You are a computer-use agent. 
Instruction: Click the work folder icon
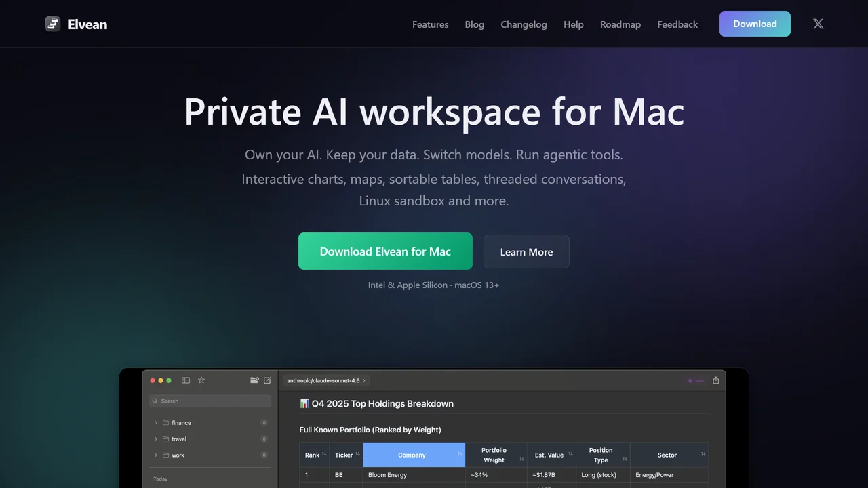point(165,455)
